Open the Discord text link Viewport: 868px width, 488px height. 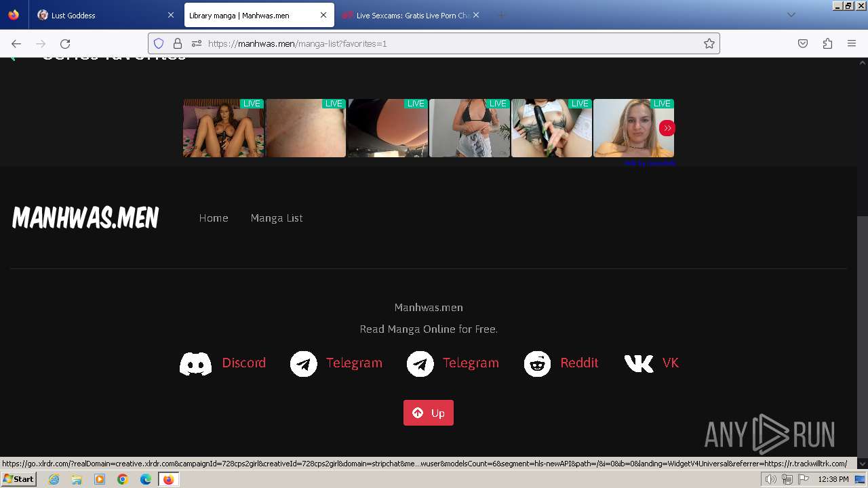(x=244, y=363)
